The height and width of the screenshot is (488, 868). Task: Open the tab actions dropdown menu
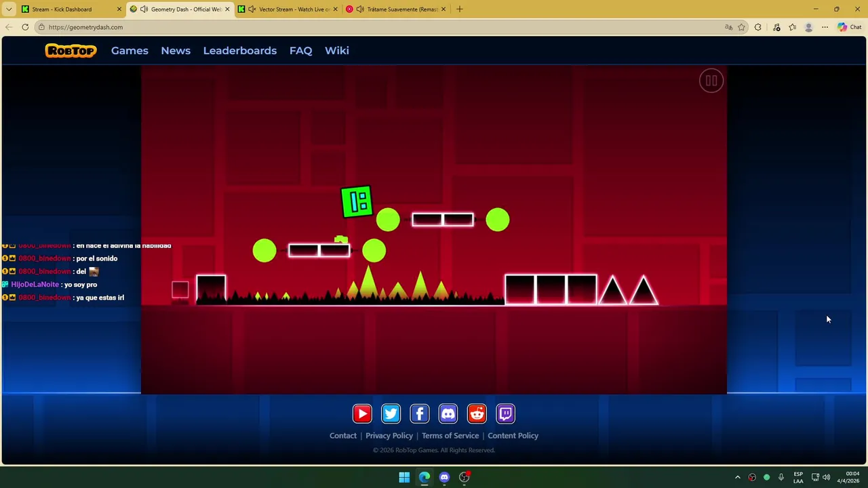(9, 9)
